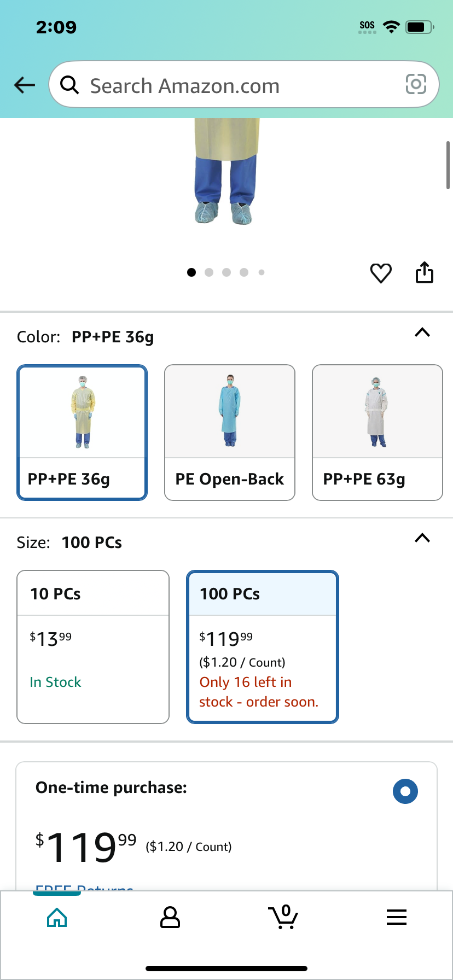Select PE Open-Back color variant

(230, 433)
